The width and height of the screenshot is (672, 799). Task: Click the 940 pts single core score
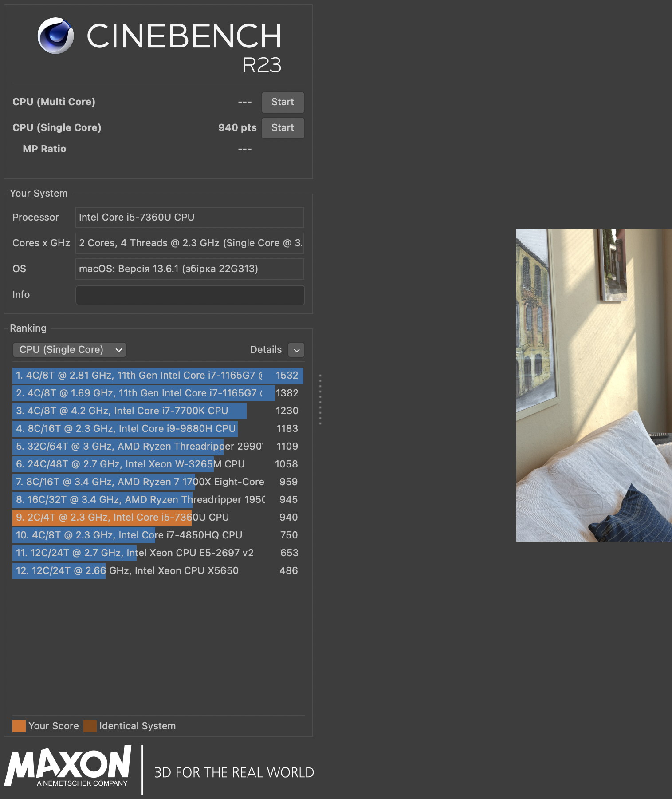click(x=237, y=128)
